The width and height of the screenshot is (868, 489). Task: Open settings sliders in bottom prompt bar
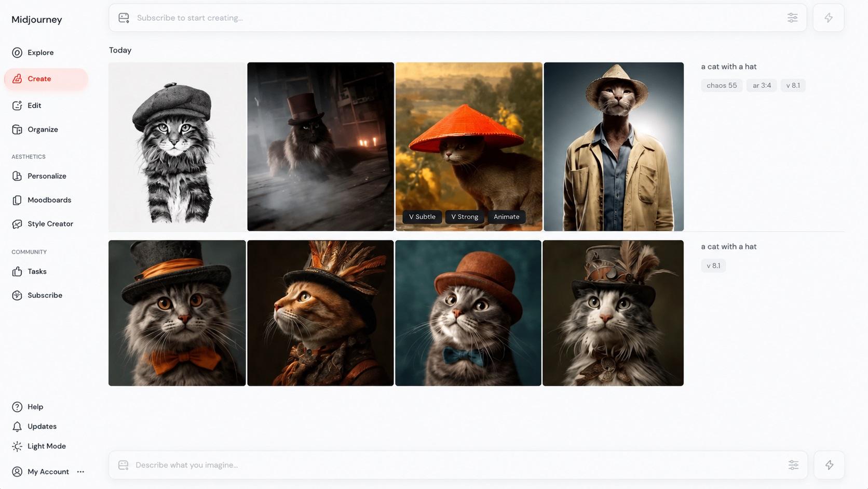click(x=793, y=465)
